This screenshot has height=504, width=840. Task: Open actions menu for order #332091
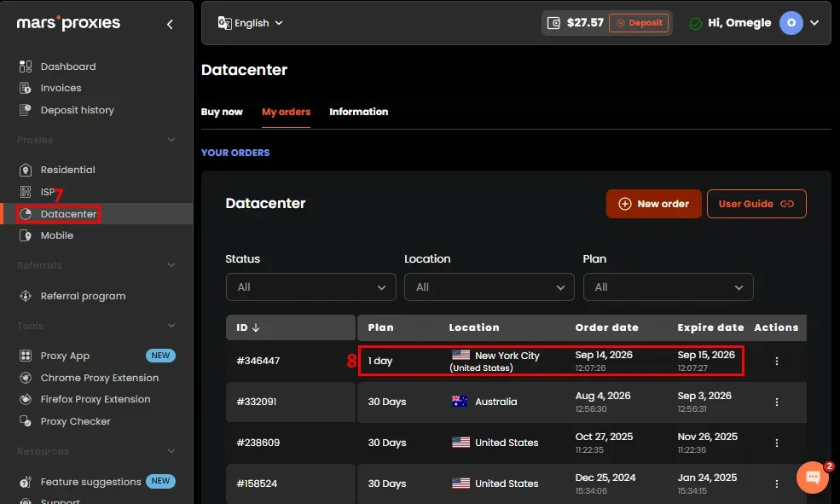click(x=776, y=402)
